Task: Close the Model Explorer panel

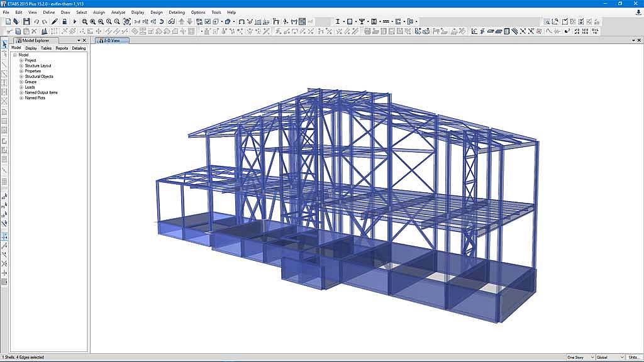Action: tap(85, 40)
